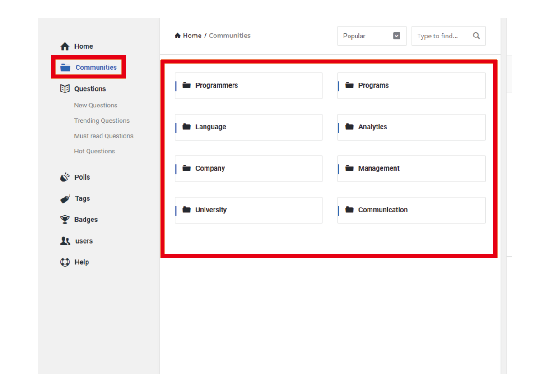Open the Programmers community

pos(249,86)
